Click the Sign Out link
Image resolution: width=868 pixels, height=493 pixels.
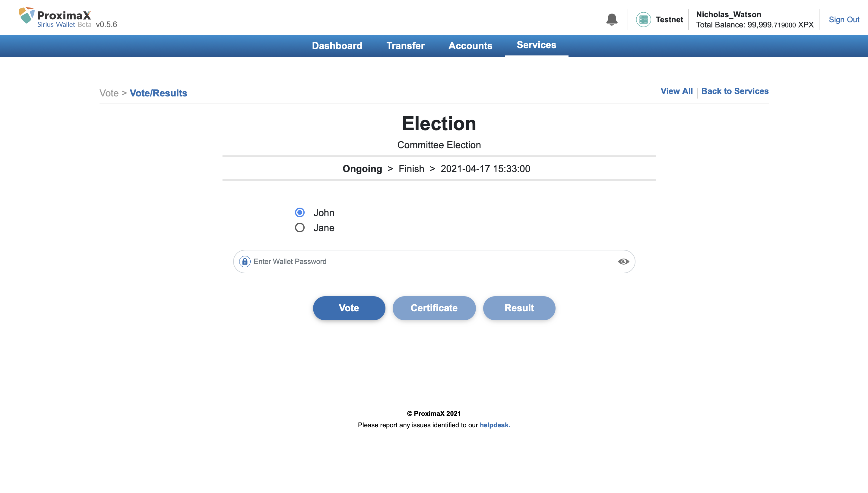(x=844, y=20)
